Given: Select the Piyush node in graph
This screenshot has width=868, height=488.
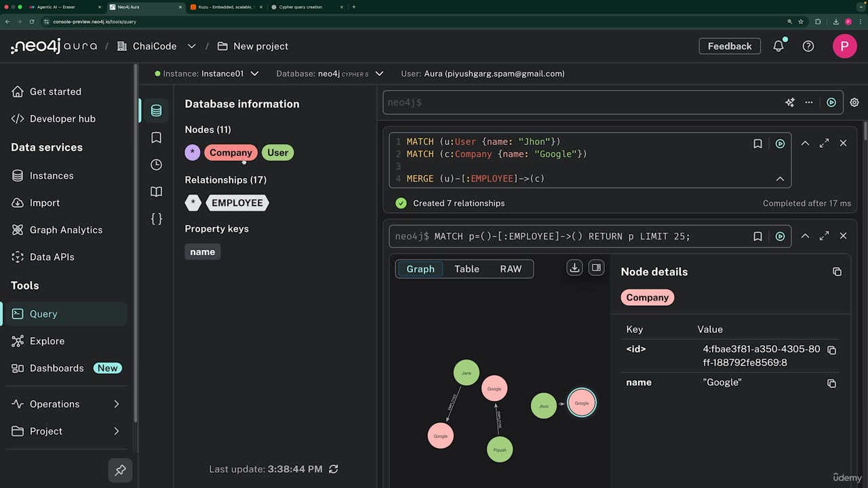Looking at the screenshot, I should pyautogui.click(x=500, y=449).
